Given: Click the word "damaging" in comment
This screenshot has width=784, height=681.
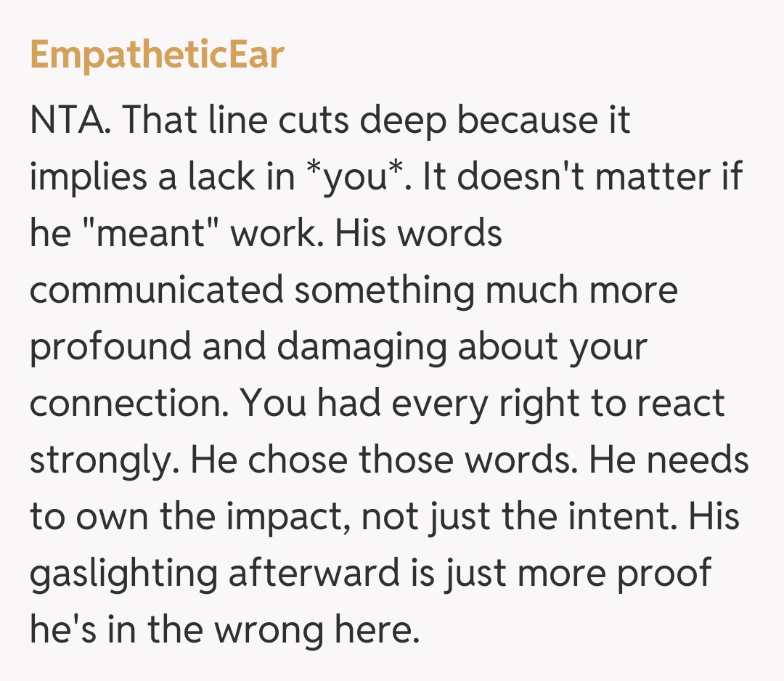Looking at the screenshot, I should pyautogui.click(x=362, y=347).
